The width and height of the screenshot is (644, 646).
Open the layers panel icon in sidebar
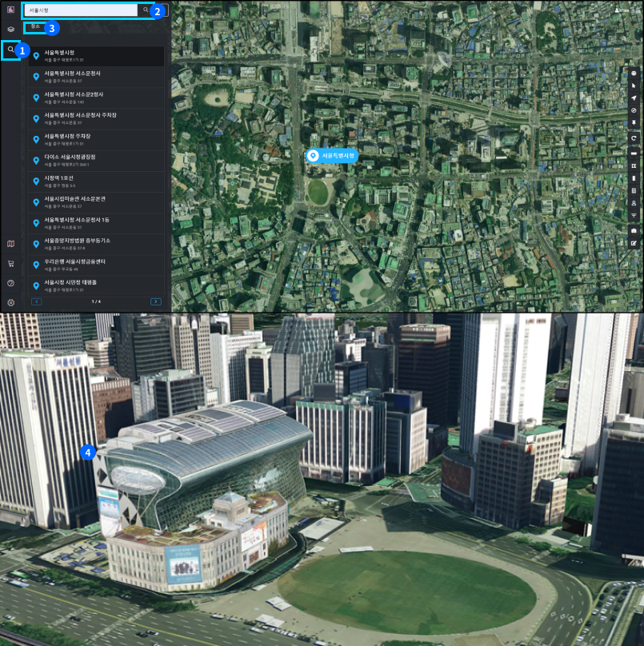click(10, 29)
